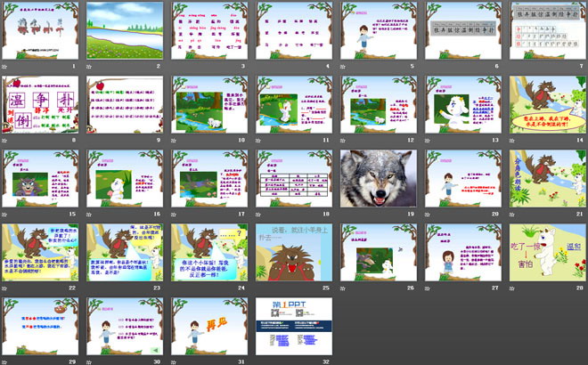Click the animation star under slide 5
The height and width of the screenshot is (365, 588).
pos(343,67)
